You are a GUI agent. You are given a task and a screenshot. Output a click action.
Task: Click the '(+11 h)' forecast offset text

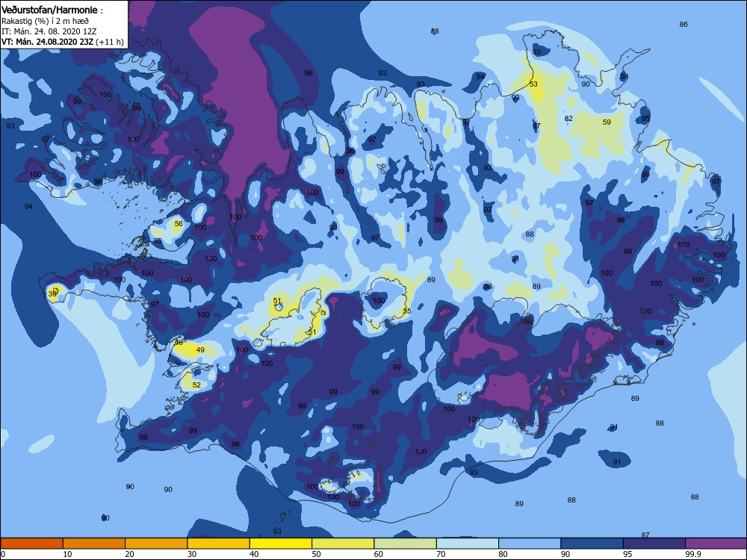(110, 42)
